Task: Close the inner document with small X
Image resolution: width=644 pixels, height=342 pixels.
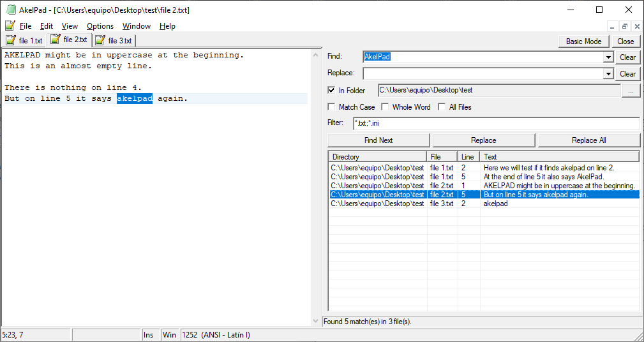Action: (637, 26)
